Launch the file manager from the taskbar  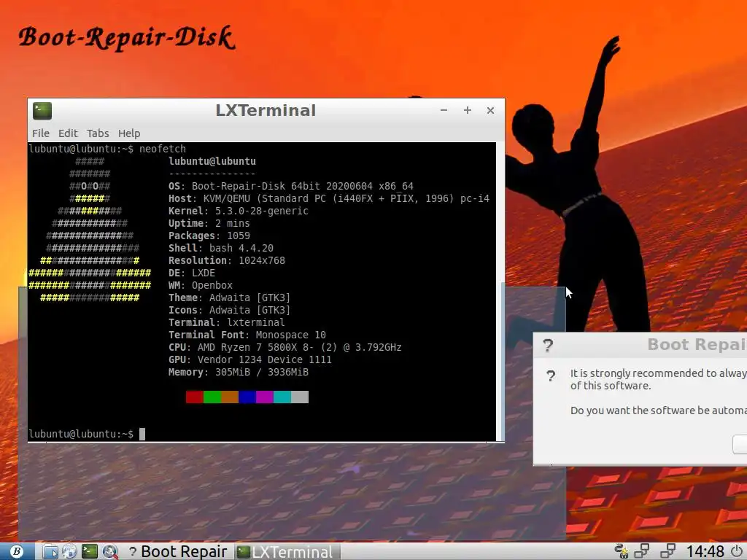tap(50, 551)
